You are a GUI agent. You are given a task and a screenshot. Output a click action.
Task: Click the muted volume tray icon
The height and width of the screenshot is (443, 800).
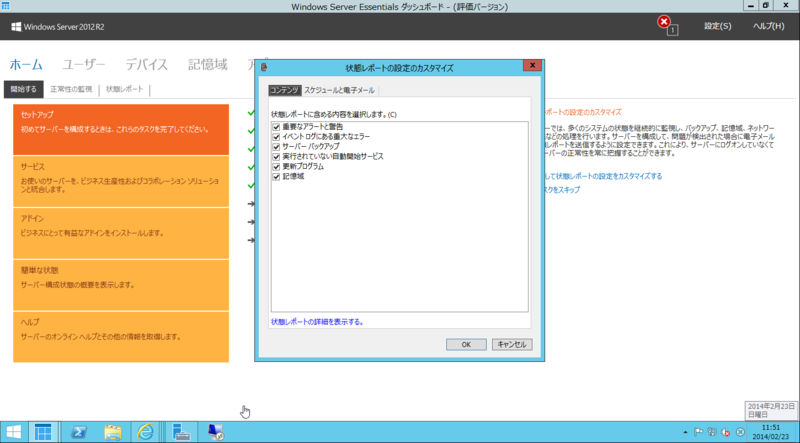[726, 432]
